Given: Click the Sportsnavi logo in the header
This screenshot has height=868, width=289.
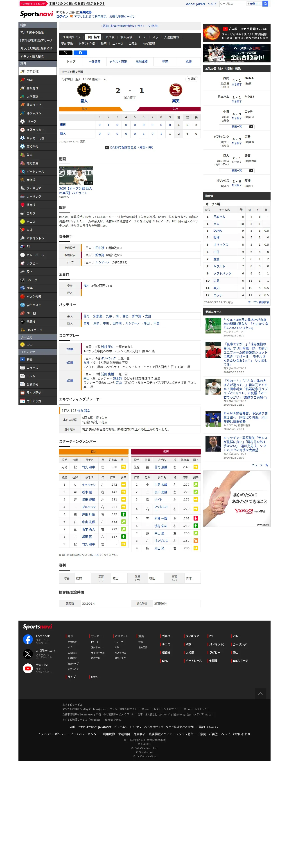Looking at the screenshot, I should [37, 14].
